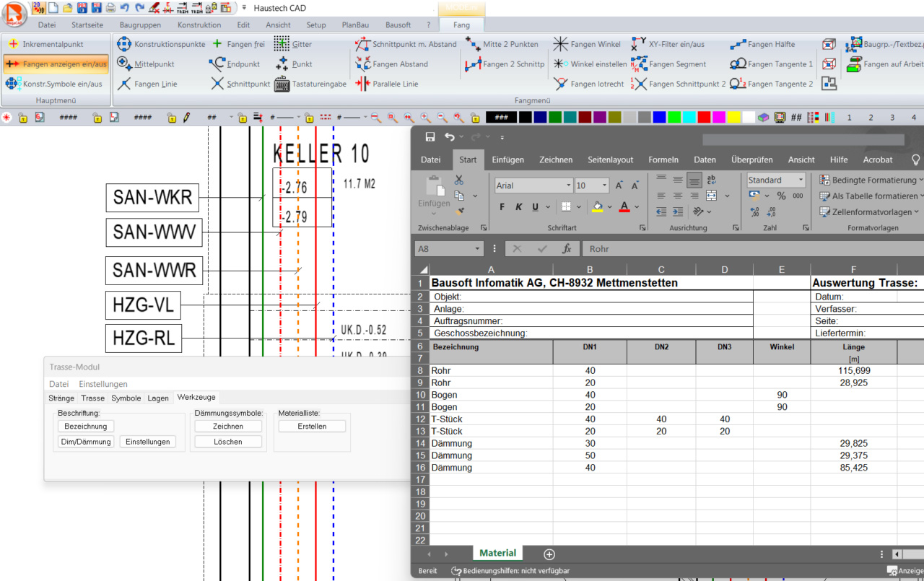Click the Erstellen button under Materialliste
The width and height of the screenshot is (924, 581).
312,426
